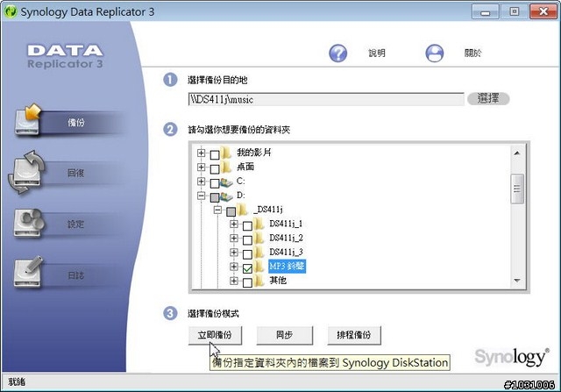This screenshot has width=561, height=392.
Task: Click the About person icon
Action: tap(435, 53)
